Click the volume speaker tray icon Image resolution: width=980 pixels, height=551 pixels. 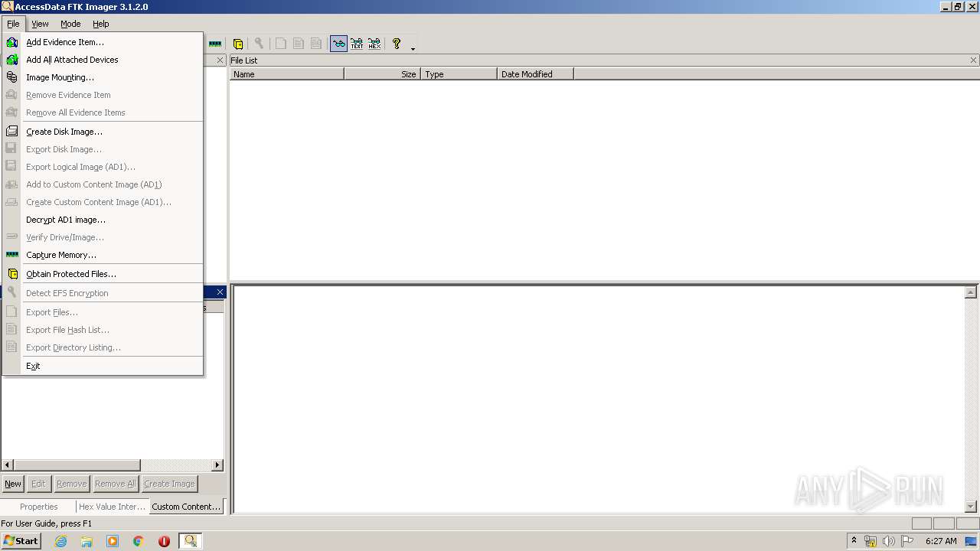pyautogui.click(x=889, y=541)
